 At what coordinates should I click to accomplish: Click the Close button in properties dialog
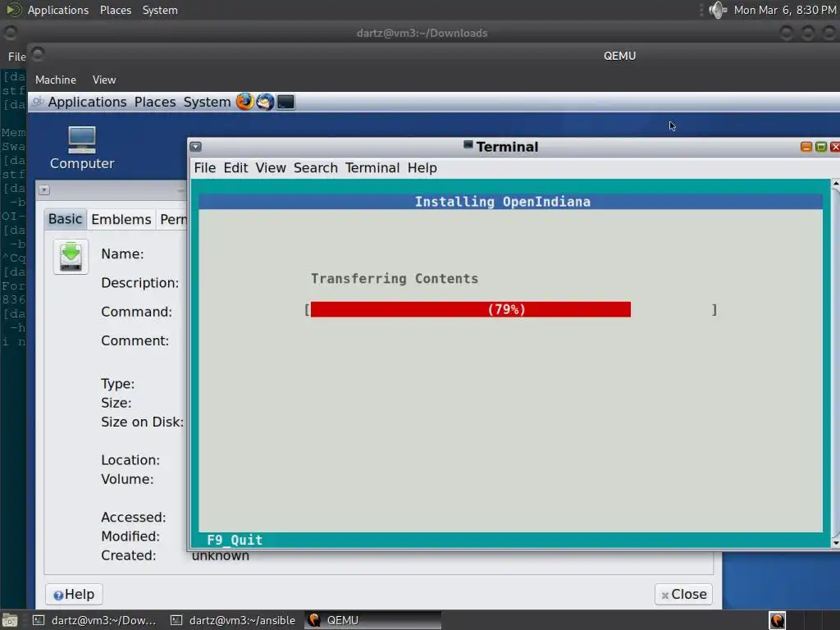(683, 594)
